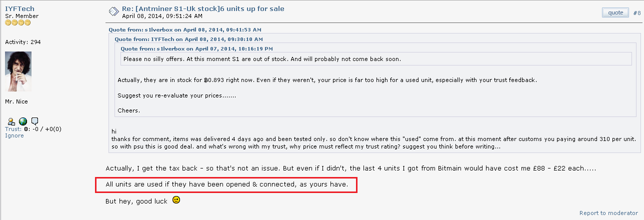Click the post message icon beside the title
The width and height of the screenshot is (644, 220).
113,11
